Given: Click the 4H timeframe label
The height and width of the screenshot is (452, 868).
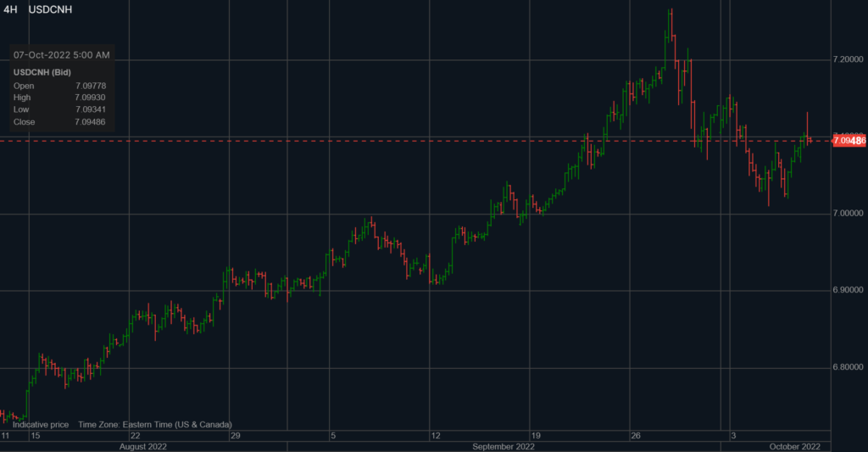Looking at the screenshot, I should [x=11, y=9].
